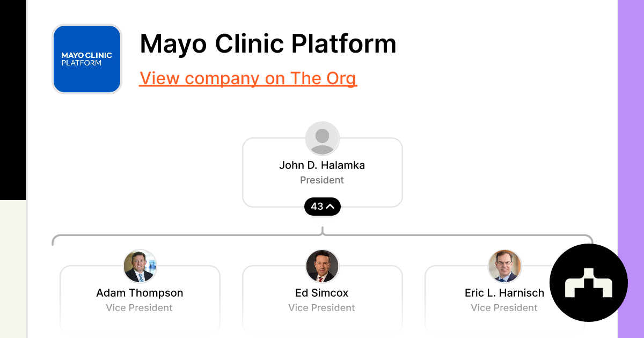The image size is (644, 338).
Task: Click Vice President title under Adam Thompson
Action: (140, 308)
